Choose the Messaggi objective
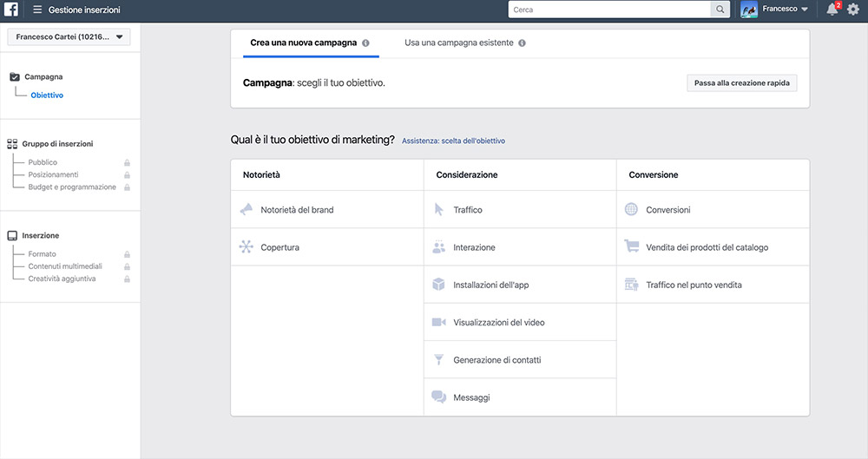This screenshot has height=459, width=868. click(520, 397)
